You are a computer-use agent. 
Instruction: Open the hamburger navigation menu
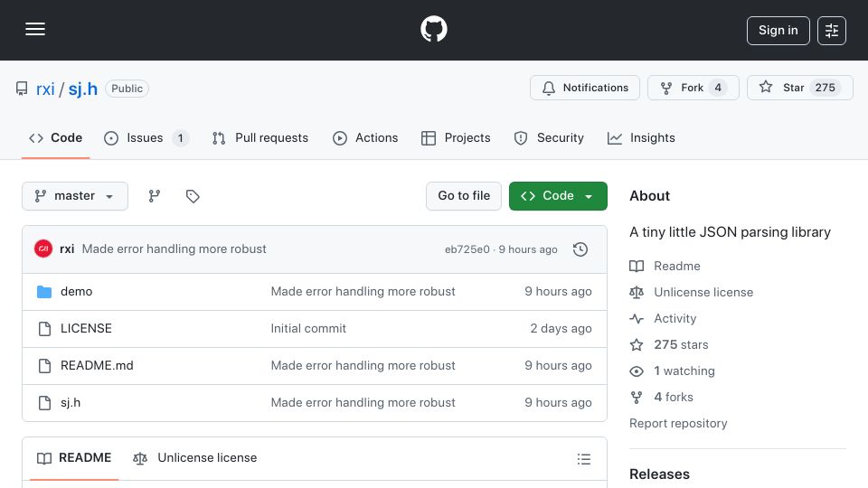(x=35, y=29)
